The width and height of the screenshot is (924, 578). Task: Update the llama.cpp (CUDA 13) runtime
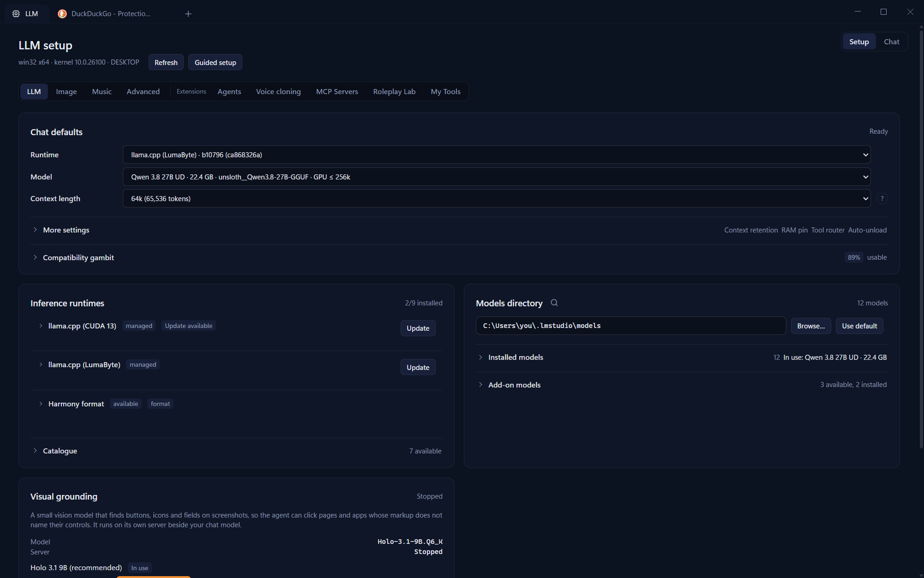[x=418, y=328]
